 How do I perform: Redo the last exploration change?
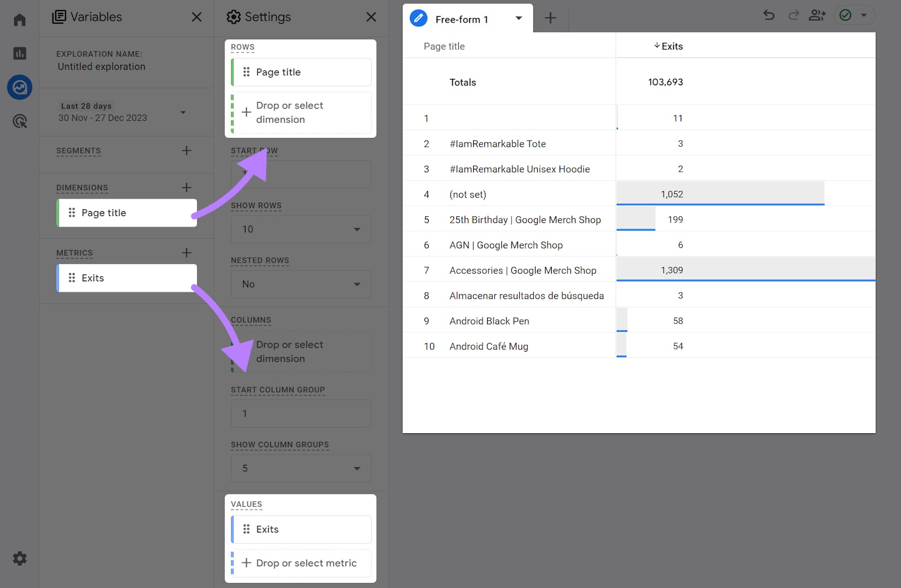coord(793,16)
